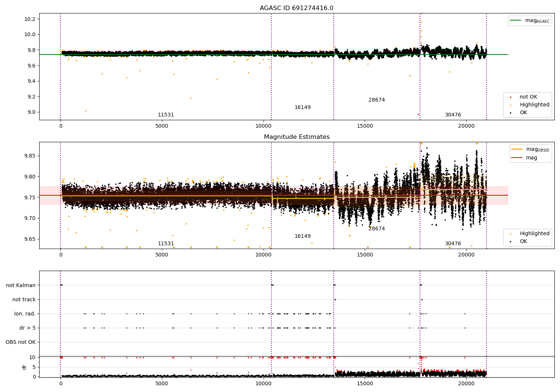The width and height of the screenshot is (560, 392).
Task: Click the rotated 'dr' y-axis label
Action: coord(24,367)
